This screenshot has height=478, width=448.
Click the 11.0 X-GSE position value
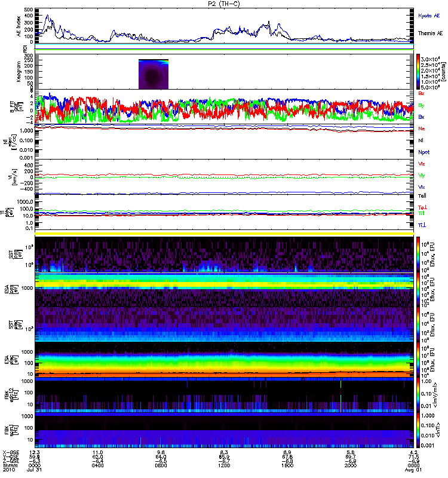(x=98, y=452)
